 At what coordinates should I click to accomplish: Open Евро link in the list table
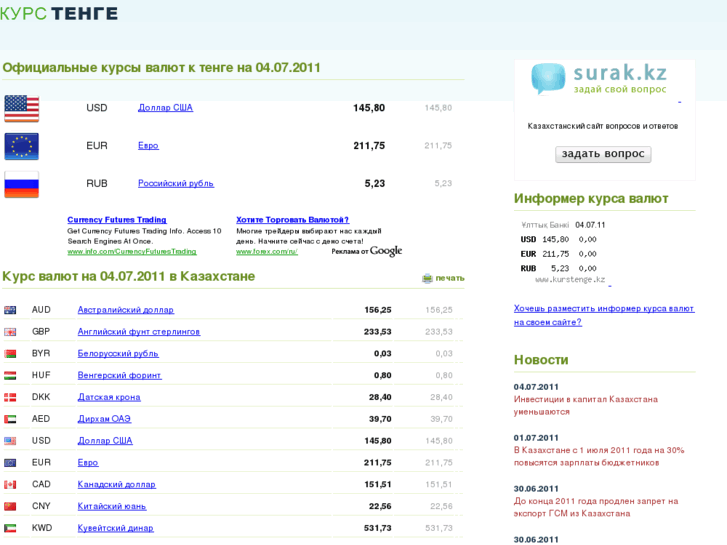[x=88, y=462]
